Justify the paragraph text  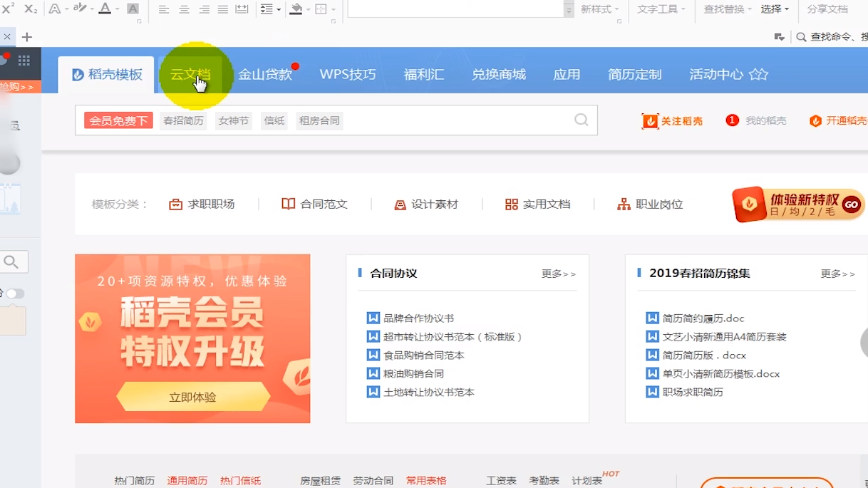223,9
